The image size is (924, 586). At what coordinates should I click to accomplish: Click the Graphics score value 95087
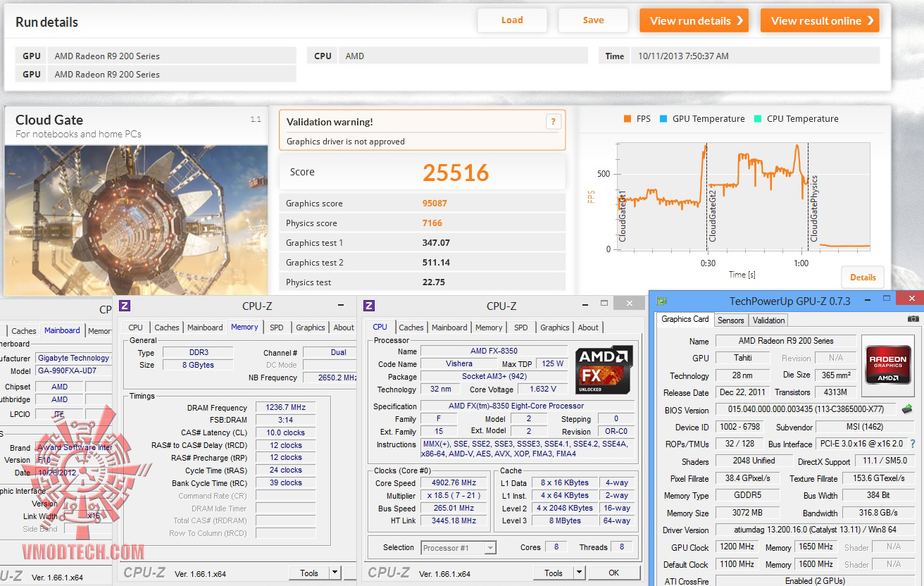coord(435,204)
